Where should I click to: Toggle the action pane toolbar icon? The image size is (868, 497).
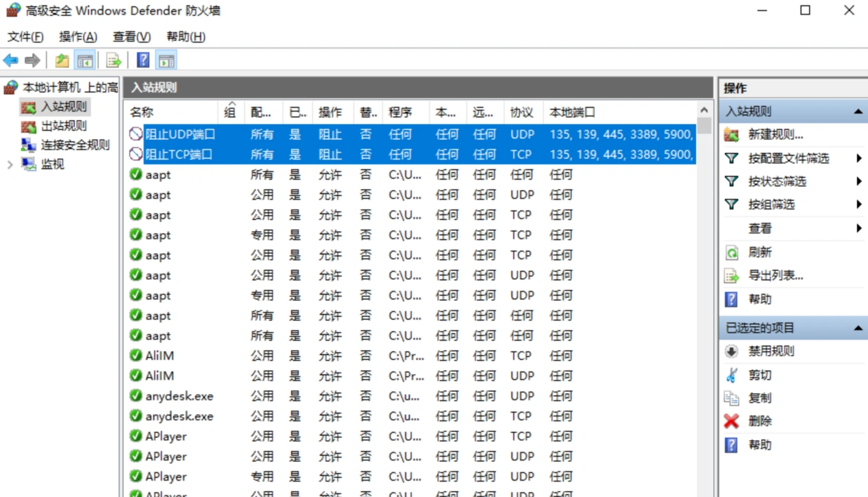pyautogui.click(x=166, y=61)
